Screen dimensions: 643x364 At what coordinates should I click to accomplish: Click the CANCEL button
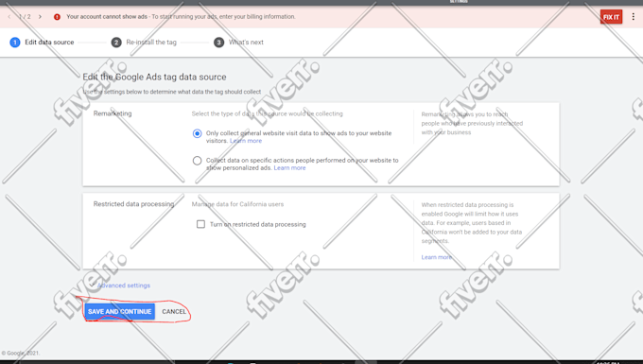coord(174,312)
